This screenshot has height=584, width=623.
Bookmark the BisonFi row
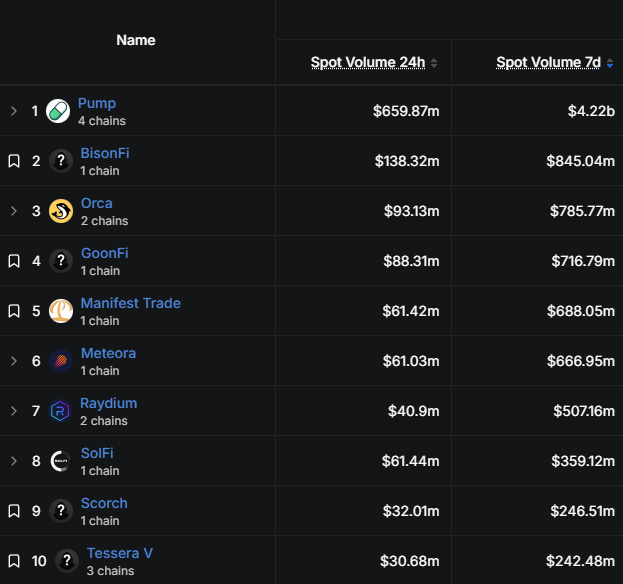click(x=14, y=161)
